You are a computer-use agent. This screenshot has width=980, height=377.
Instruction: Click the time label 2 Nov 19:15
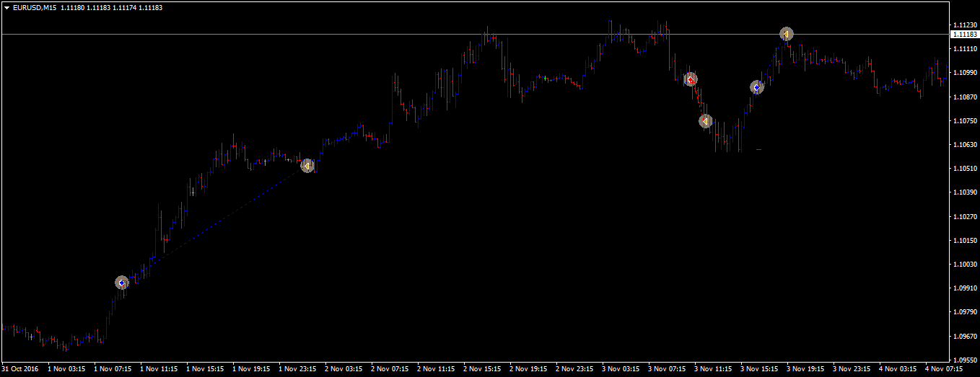click(x=528, y=369)
